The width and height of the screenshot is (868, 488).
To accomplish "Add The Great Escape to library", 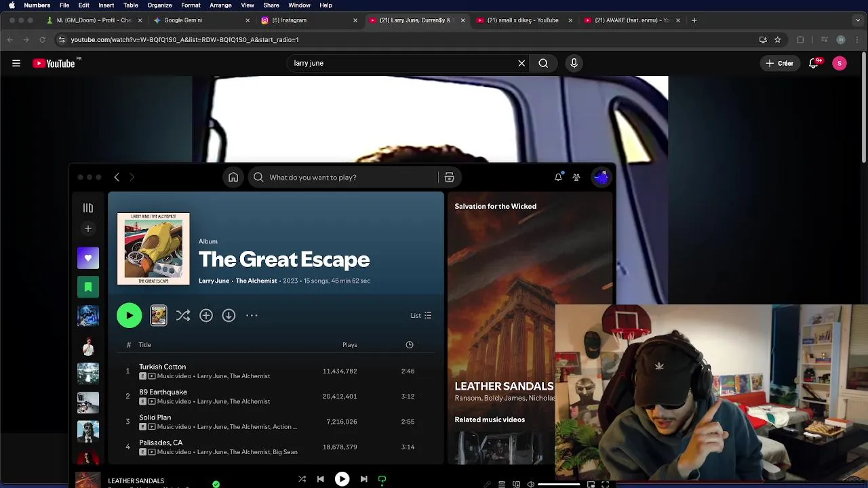I will [x=206, y=315].
